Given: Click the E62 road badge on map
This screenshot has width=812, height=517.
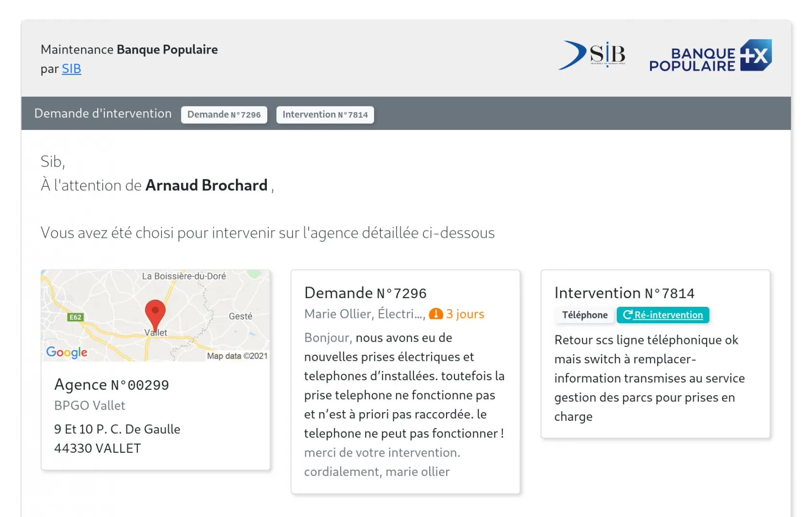Looking at the screenshot, I should (75, 317).
